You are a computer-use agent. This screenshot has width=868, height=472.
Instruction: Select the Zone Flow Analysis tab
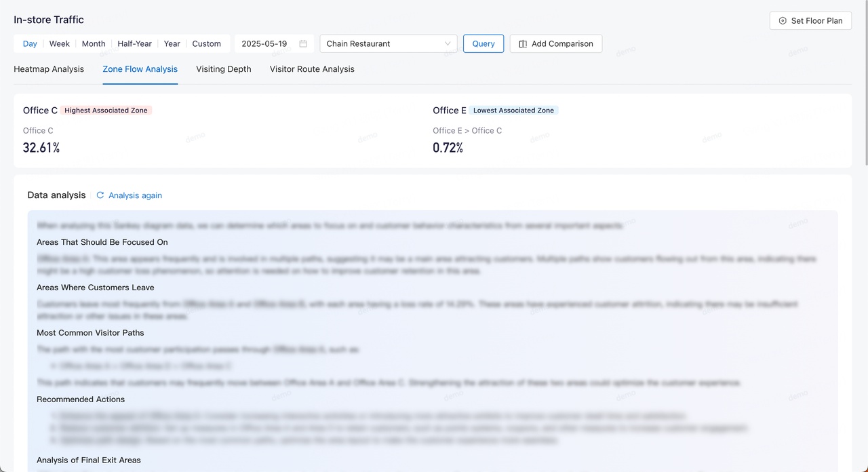tap(140, 69)
